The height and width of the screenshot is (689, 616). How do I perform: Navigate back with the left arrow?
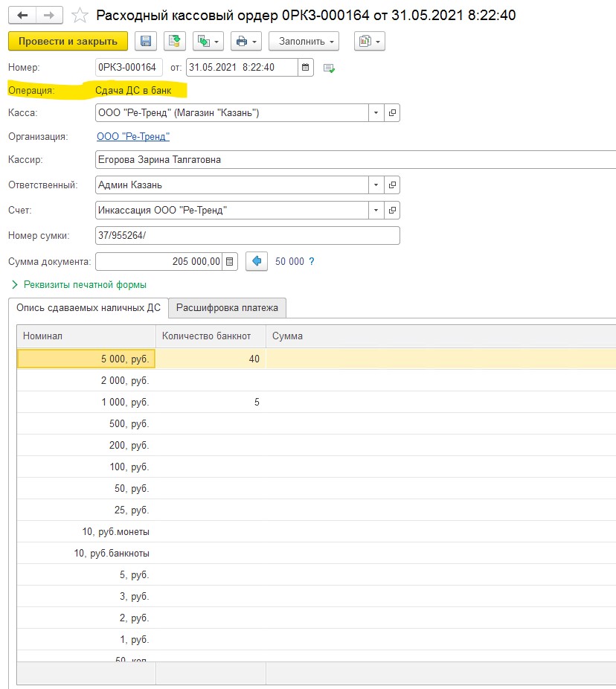pyautogui.click(x=22, y=15)
